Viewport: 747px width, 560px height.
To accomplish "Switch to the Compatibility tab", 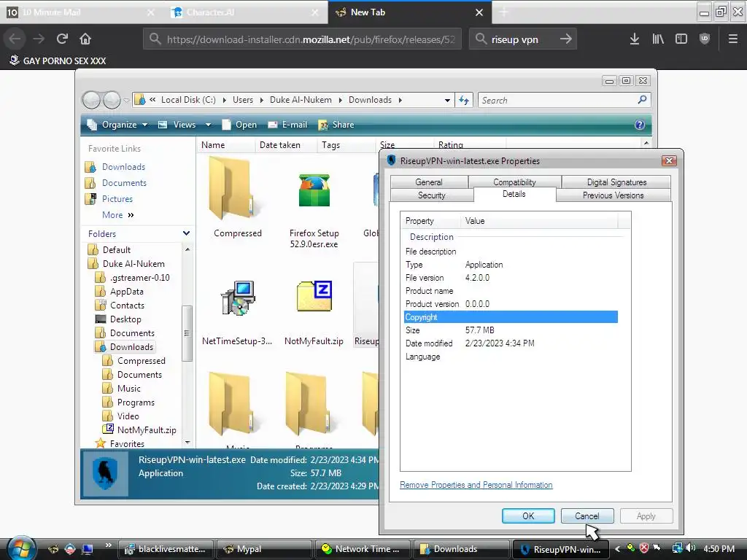I will tap(514, 182).
